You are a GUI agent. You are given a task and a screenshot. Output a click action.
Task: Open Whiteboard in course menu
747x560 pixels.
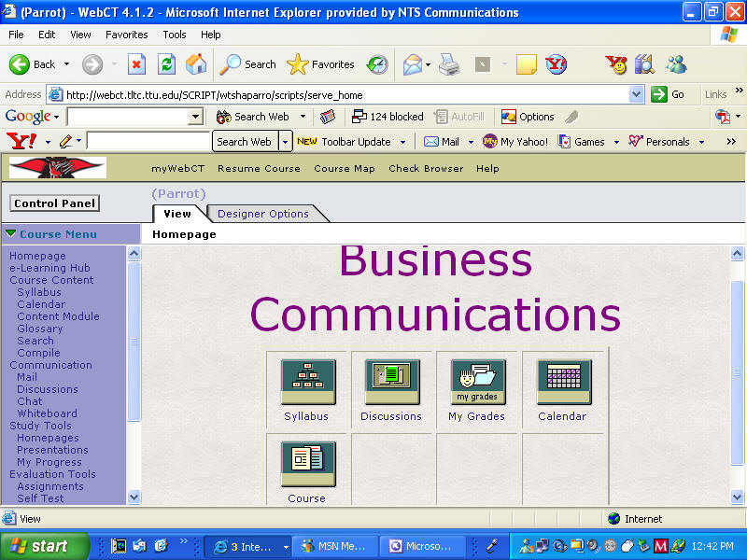click(48, 413)
